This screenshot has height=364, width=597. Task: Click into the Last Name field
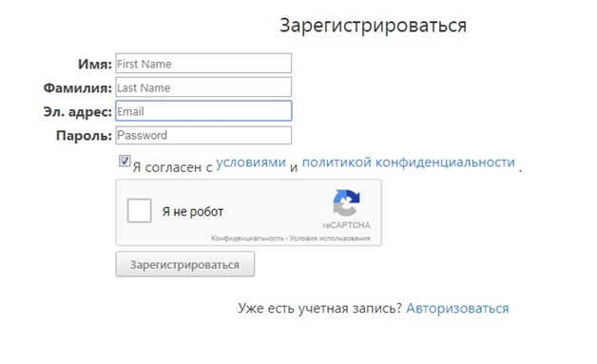click(203, 86)
